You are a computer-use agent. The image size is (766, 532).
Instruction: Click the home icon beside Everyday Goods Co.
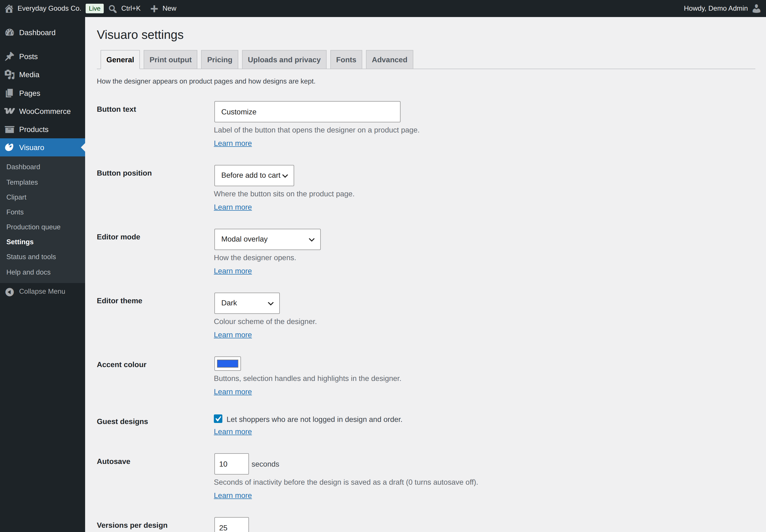coord(9,9)
